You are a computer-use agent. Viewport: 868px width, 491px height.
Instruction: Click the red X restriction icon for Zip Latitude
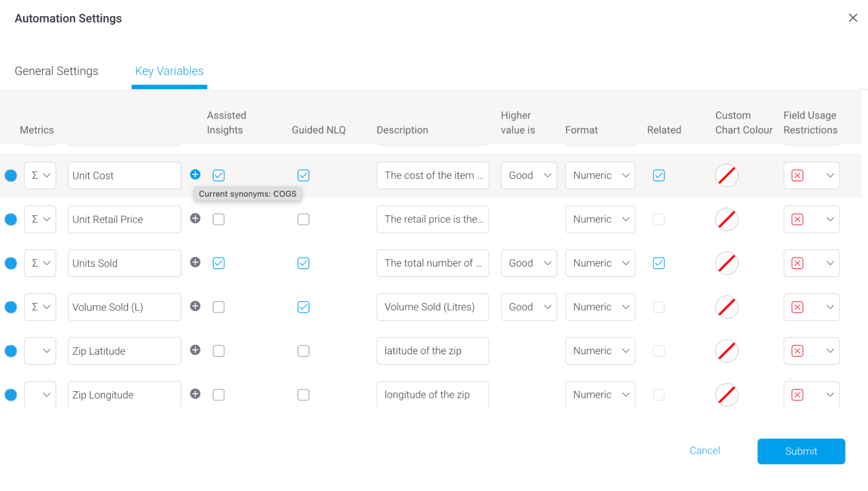797,351
